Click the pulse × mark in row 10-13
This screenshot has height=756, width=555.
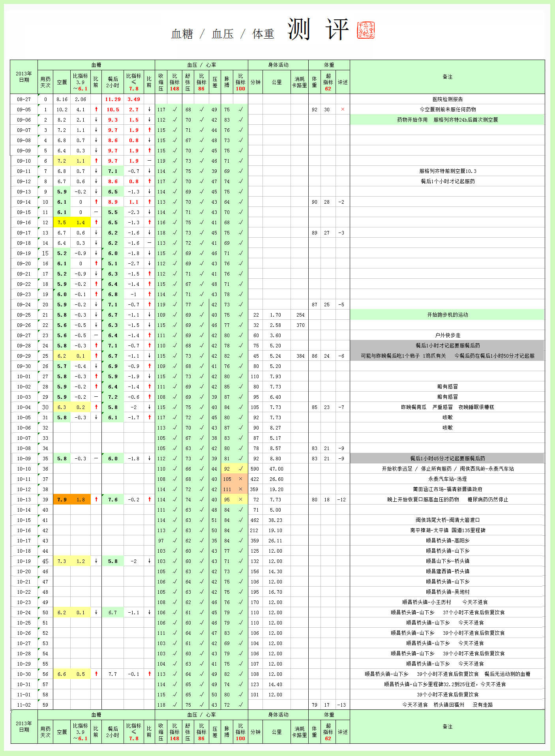tap(240, 499)
